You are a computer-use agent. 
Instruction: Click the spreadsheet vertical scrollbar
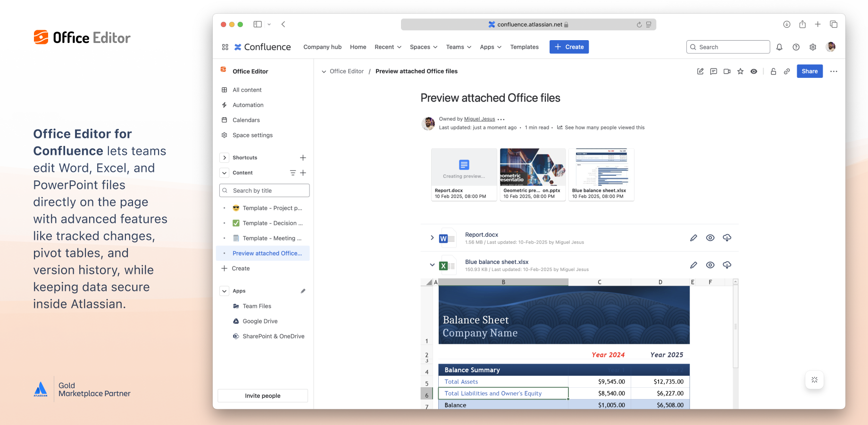pyautogui.click(x=735, y=326)
